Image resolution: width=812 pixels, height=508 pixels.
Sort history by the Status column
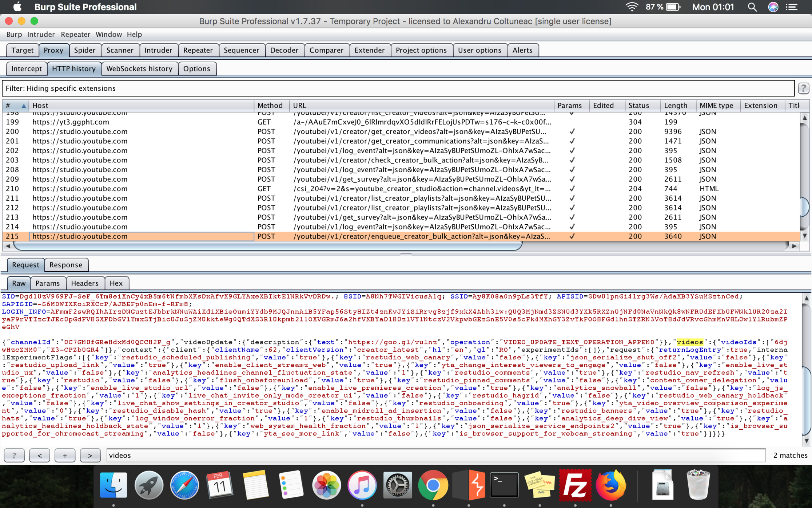642,106
